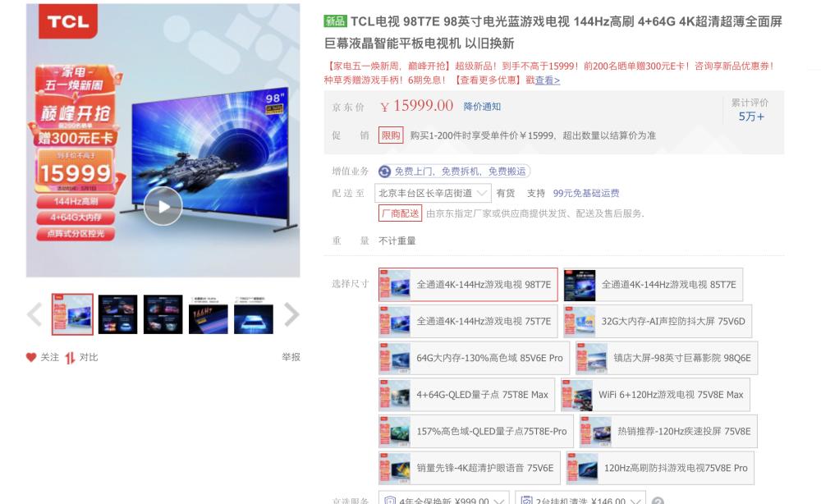
Task: Select option 32G大内存-AI声控防抖大屏 75V6D
Action: pos(658,321)
